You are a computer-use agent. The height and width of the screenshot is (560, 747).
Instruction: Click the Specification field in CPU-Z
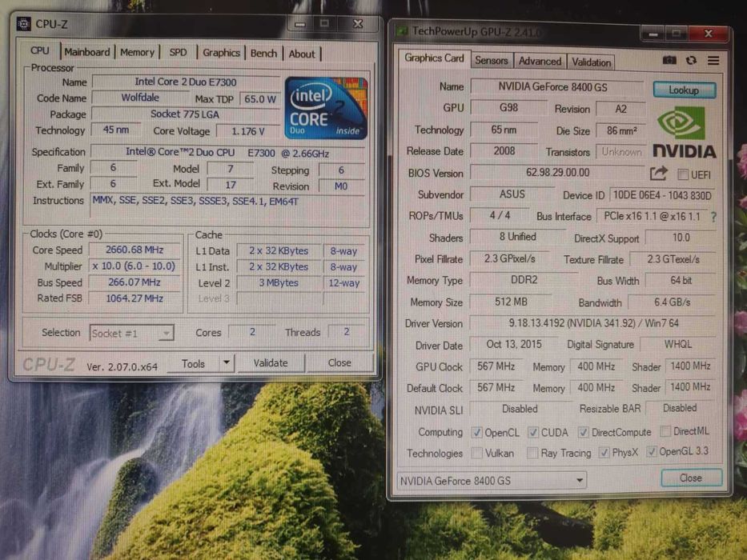click(x=227, y=152)
